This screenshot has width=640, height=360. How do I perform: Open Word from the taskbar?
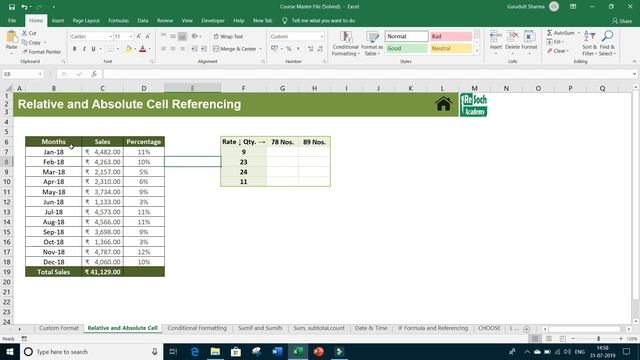pyautogui.click(x=277, y=351)
